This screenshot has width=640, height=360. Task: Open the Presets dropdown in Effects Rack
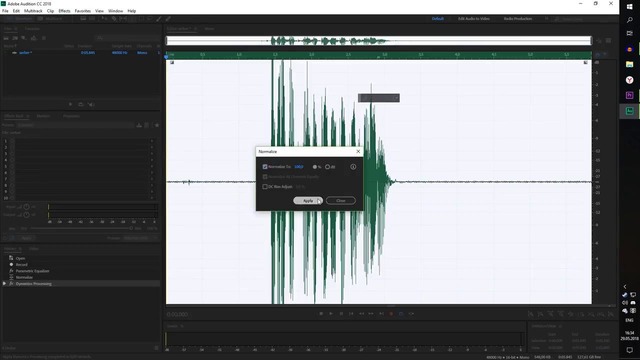click(x=76, y=125)
